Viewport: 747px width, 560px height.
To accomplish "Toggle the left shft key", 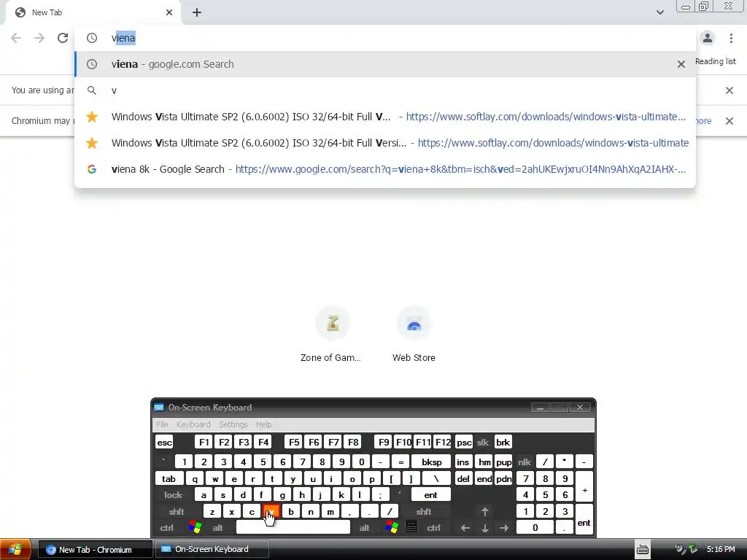I will pos(177,512).
